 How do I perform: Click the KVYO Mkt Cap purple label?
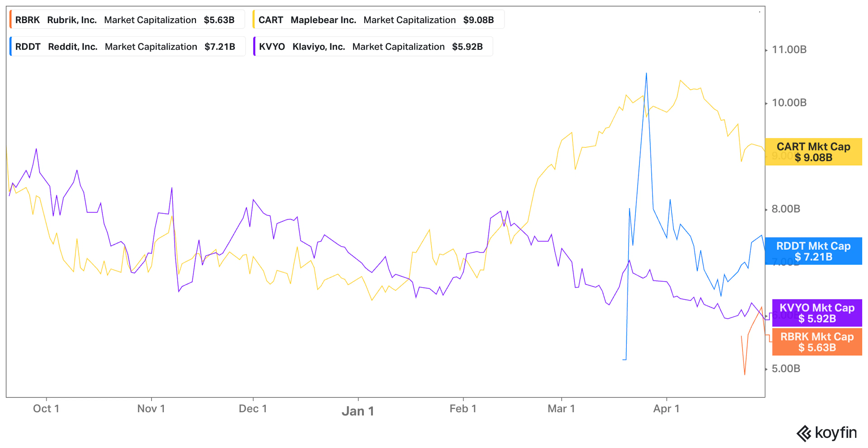pos(817,313)
